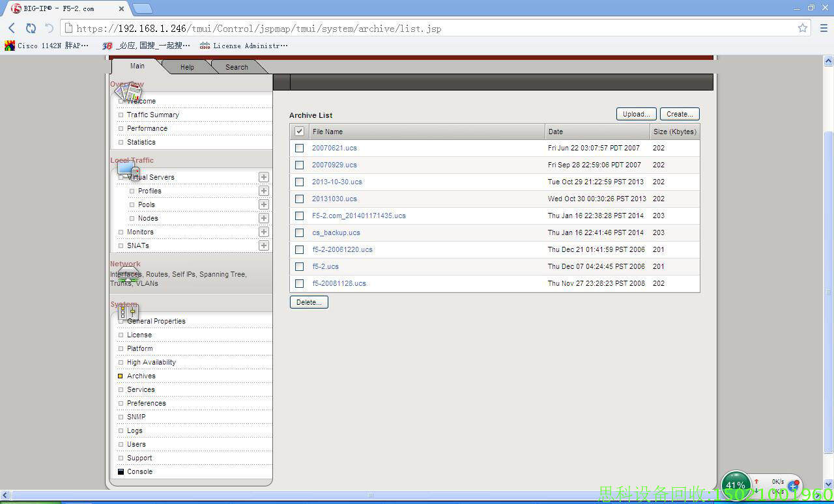Toggle the select-all archives checkbox

(x=299, y=132)
